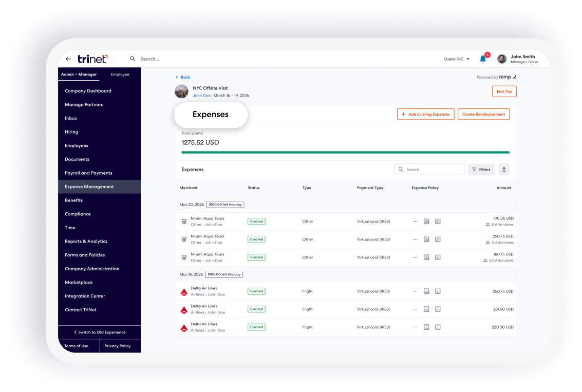
Task: Open the Filters options
Action: coord(481,169)
